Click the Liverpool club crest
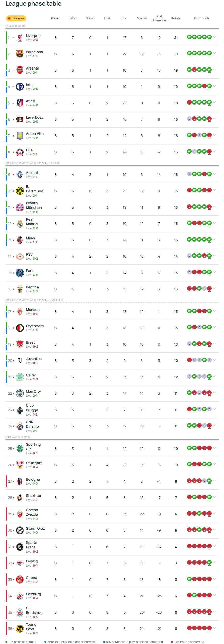 tap(20, 38)
